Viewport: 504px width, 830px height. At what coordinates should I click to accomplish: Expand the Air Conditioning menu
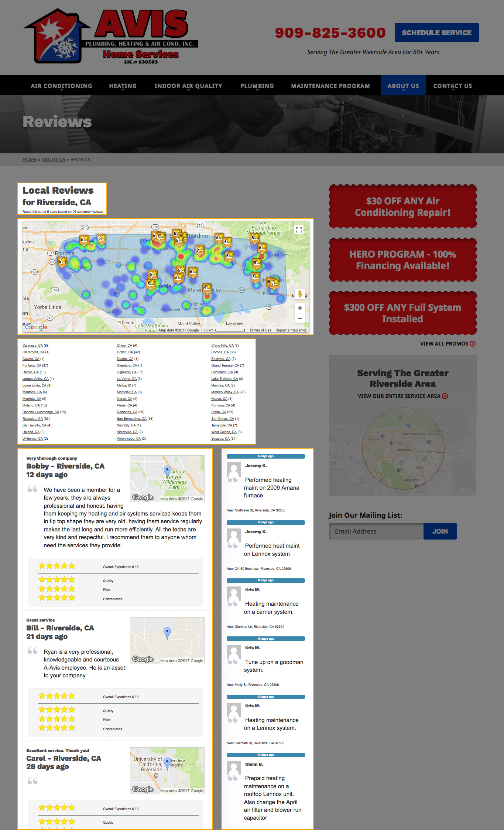(61, 86)
